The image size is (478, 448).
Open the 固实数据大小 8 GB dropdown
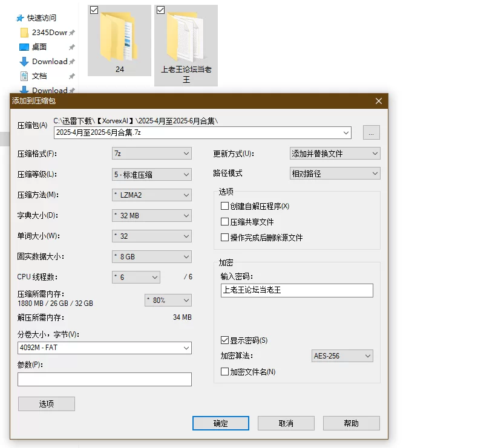(151, 257)
